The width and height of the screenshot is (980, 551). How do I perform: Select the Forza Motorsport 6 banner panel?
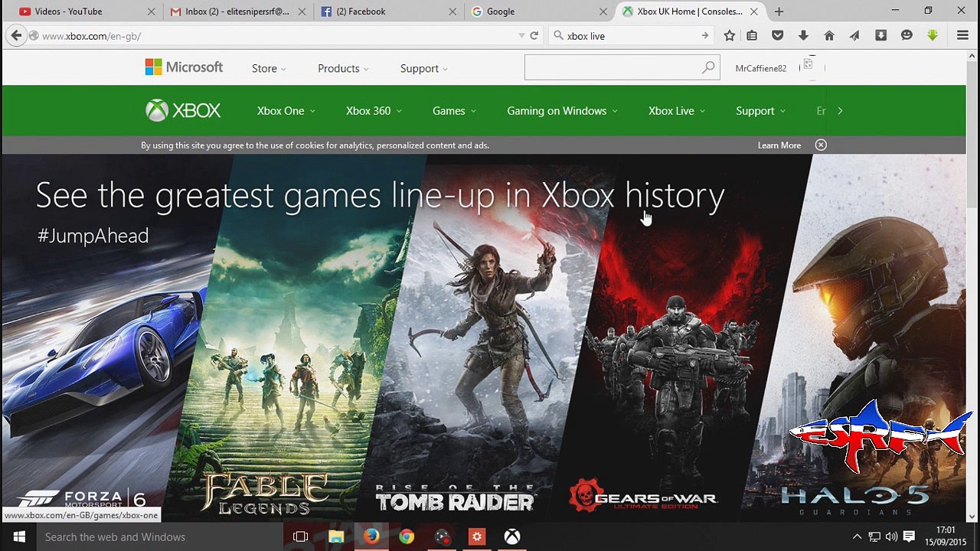pyautogui.click(x=100, y=337)
